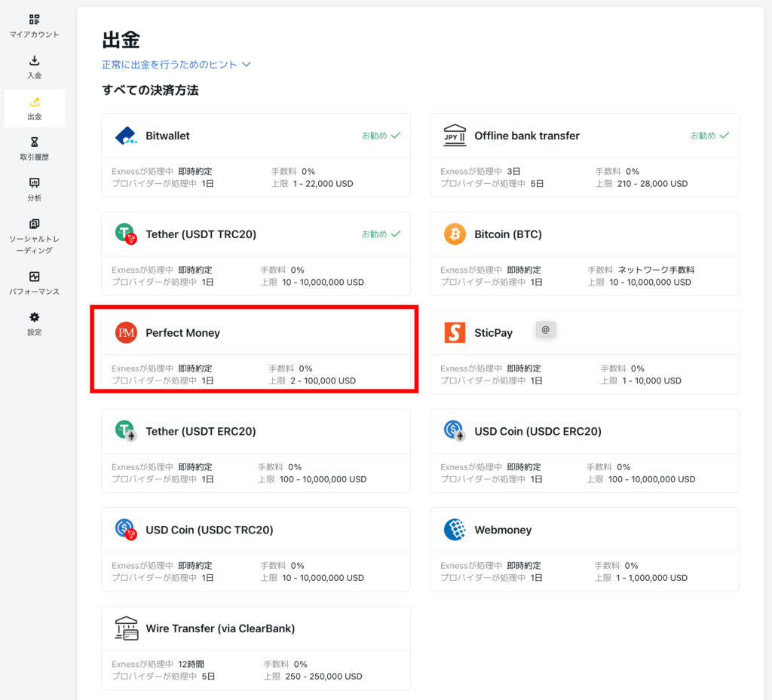
Task: Click ネットワーク手数料 fee text on Bitcoin
Action: [x=656, y=270]
